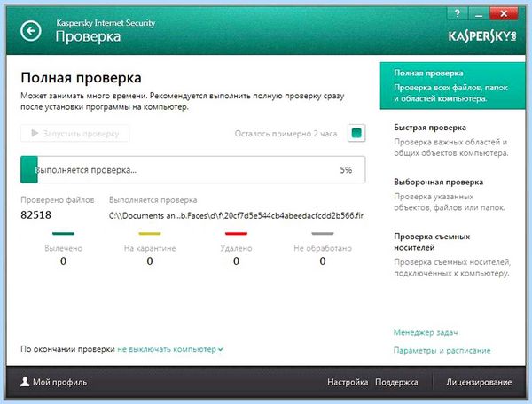Click the green Вылечено indicator bar

63,233
